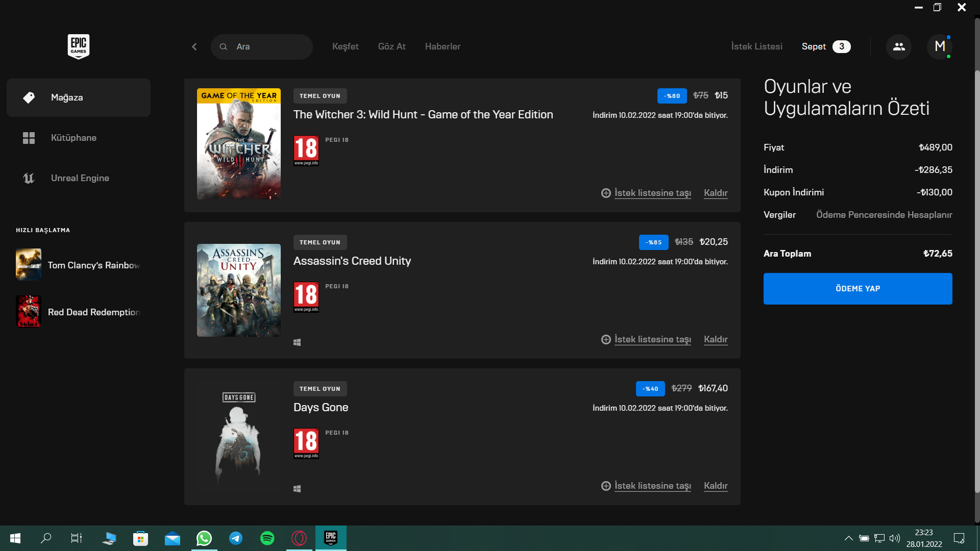Click the PEGI 18 badge for Witcher 3

pos(306,151)
